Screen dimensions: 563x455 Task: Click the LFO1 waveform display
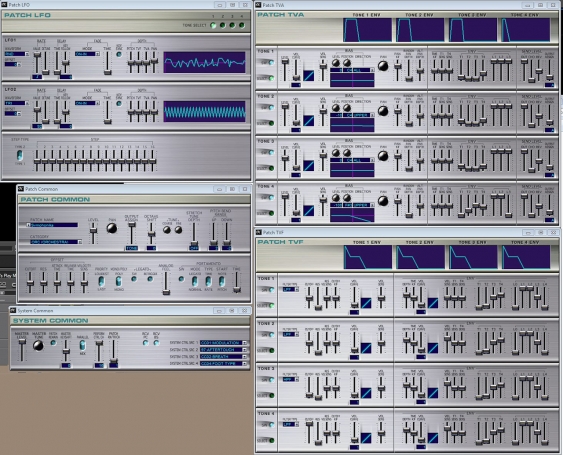pos(204,62)
